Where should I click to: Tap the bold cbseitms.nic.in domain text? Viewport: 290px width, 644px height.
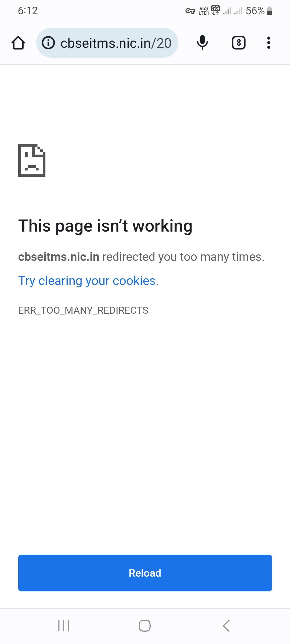coord(59,257)
